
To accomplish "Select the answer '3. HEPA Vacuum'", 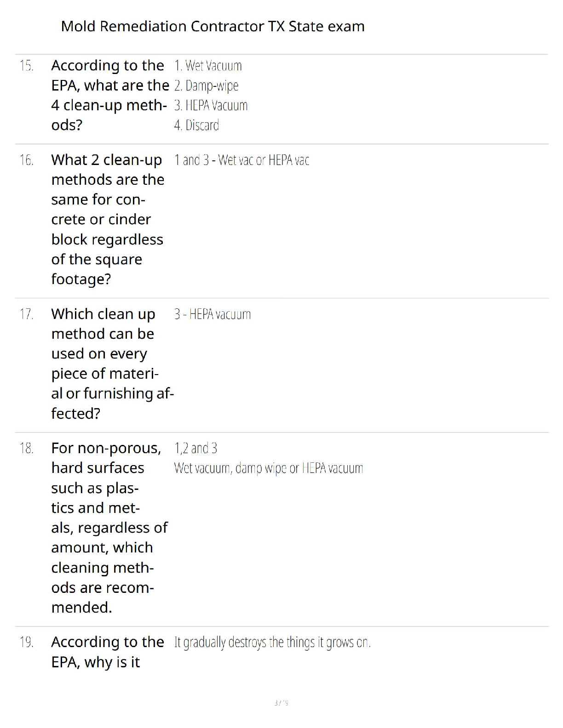I will [x=211, y=106].
